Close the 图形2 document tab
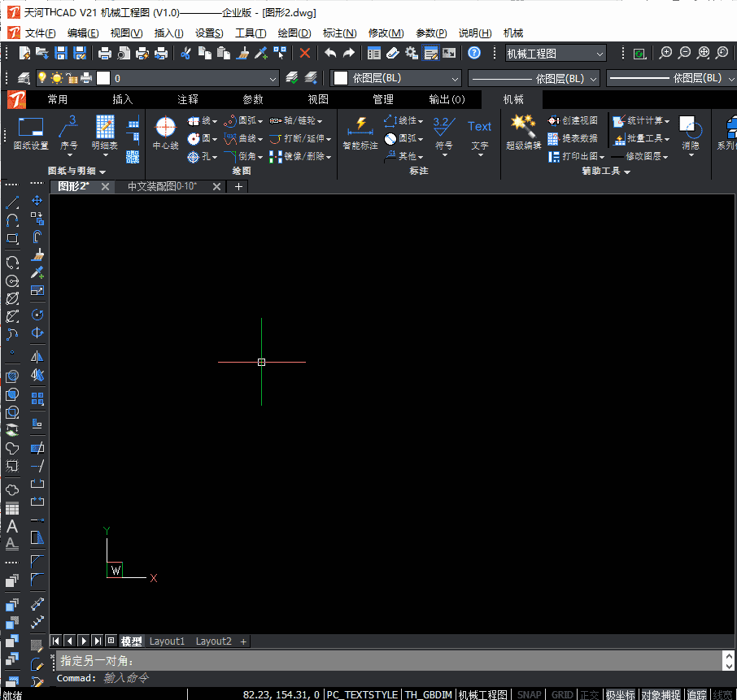Image resolution: width=737 pixels, height=700 pixels. [x=105, y=186]
